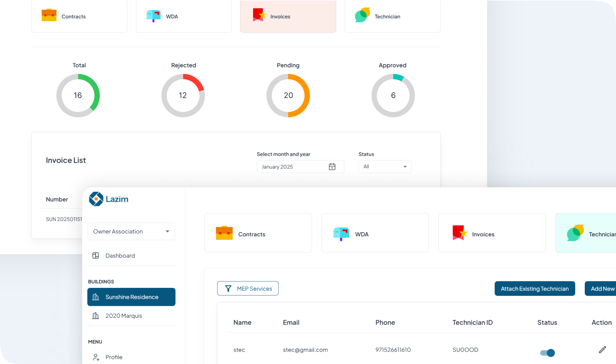Click the edit pencil for technician stec

(602, 349)
